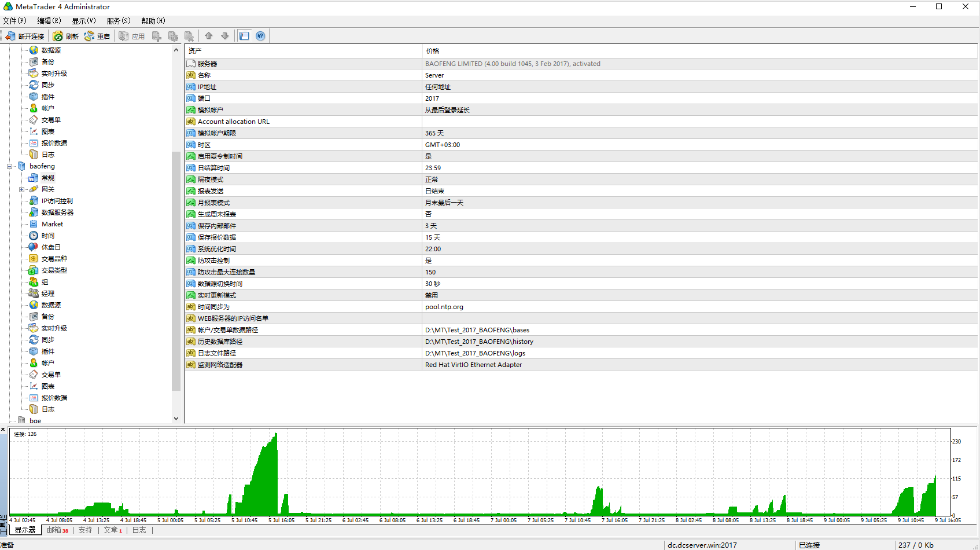Select the bge server at tree bottom
The height and width of the screenshot is (550, 980).
pos(35,421)
